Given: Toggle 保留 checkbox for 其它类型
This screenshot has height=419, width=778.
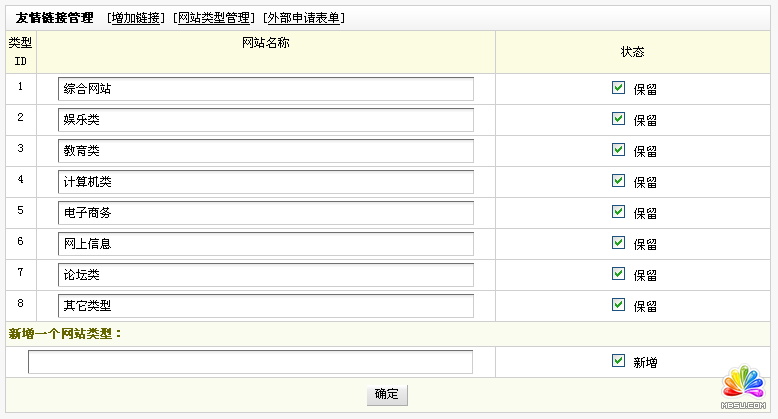Looking at the screenshot, I should tap(618, 305).
